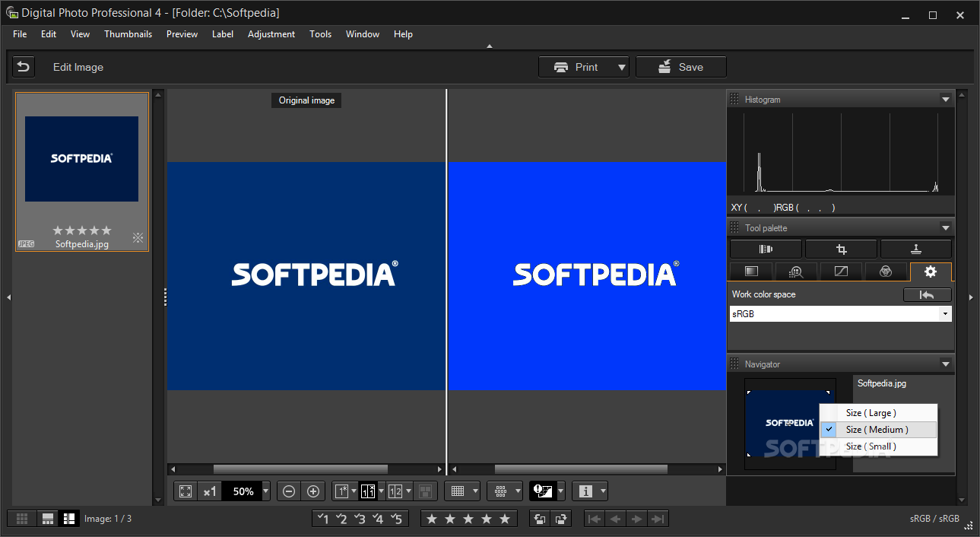
Task: Switch to the detail magnifier adjustment tab
Action: coord(796,272)
